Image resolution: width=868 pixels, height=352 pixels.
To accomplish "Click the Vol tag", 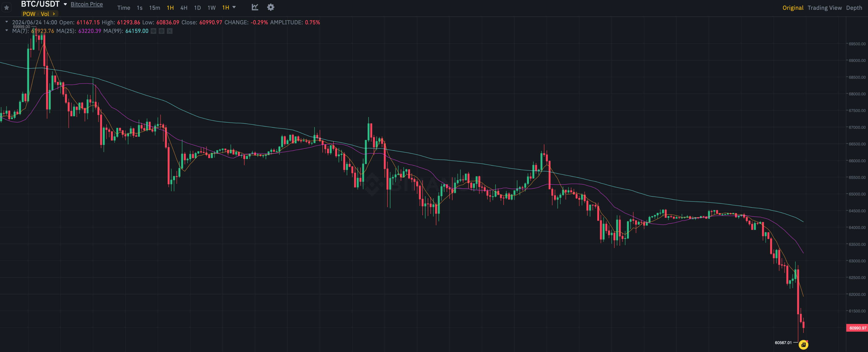I will tap(45, 14).
